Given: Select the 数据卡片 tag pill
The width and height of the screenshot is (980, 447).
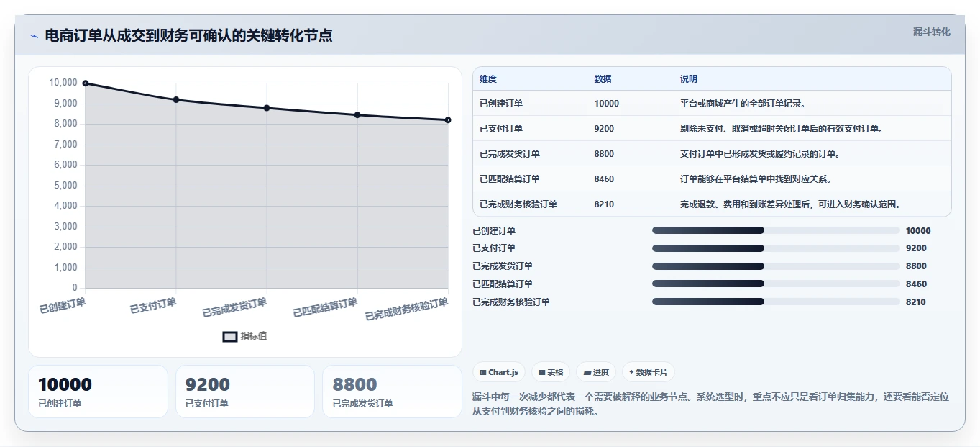Looking at the screenshot, I should click(x=649, y=372).
